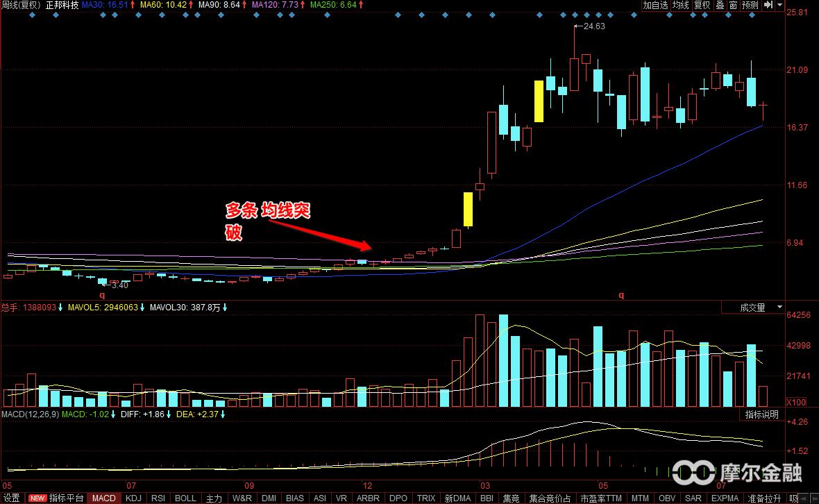
Task: Select the EXPMA indicator tab
Action: point(725,498)
